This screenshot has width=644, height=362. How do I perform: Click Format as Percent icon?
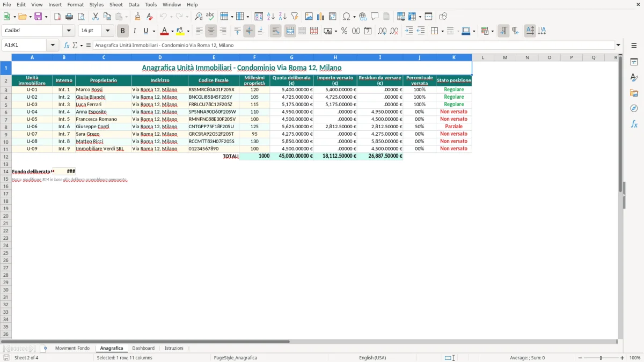coord(344,31)
